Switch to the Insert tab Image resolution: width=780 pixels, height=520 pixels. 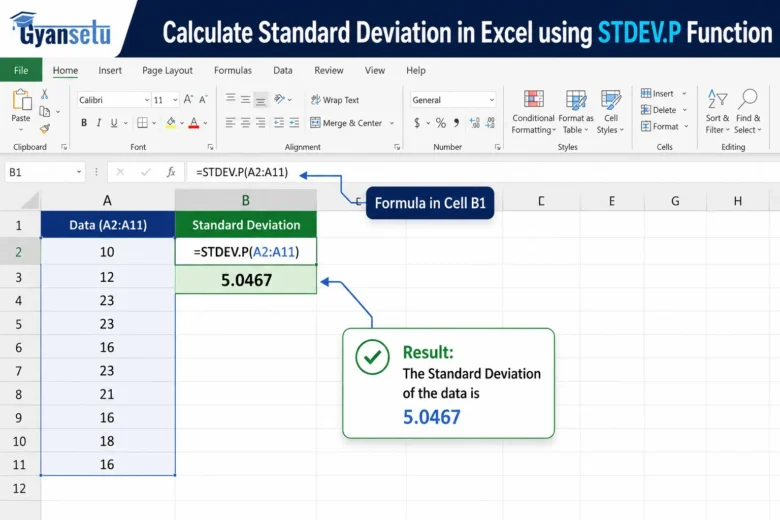[x=110, y=70]
